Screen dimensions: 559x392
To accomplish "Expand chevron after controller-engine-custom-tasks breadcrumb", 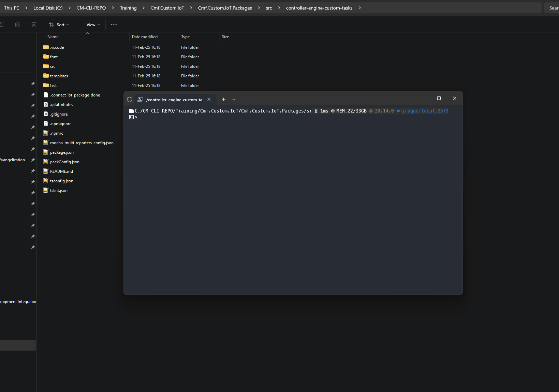I will point(360,8).
